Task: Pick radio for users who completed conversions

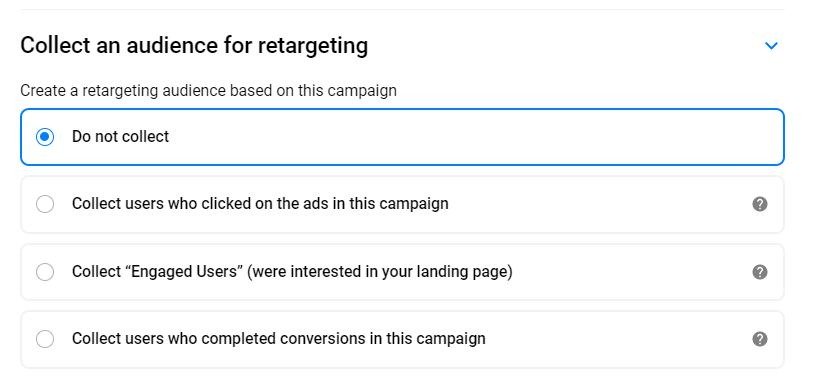Action: pyautogui.click(x=45, y=339)
